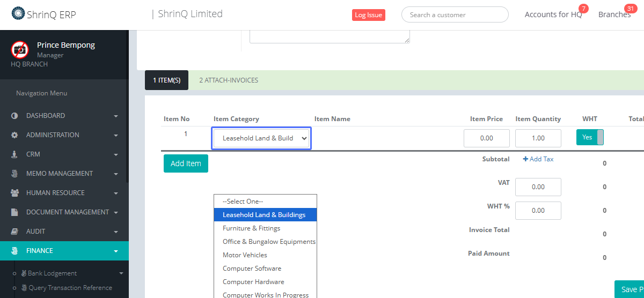Click the CRM sidebar icon
Viewport: 644px width, 298px height.
14,154
